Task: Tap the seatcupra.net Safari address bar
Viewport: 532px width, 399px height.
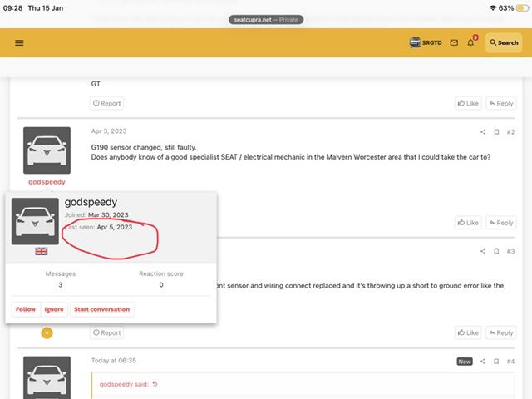Action: (x=266, y=20)
